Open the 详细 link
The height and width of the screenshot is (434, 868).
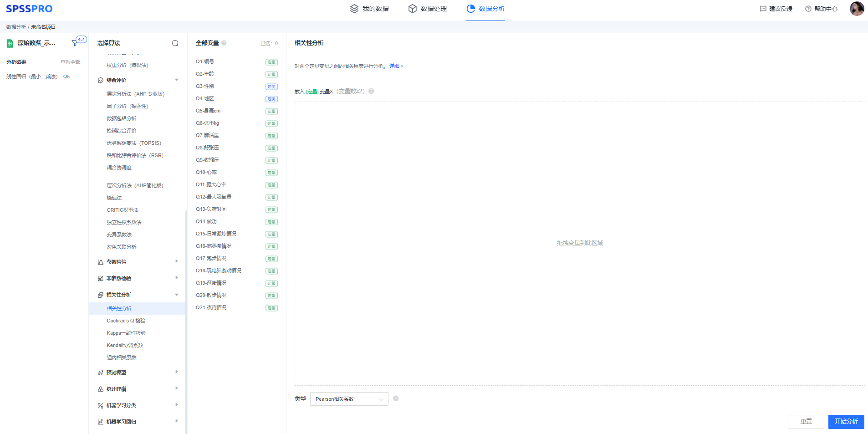(x=396, y=66)
